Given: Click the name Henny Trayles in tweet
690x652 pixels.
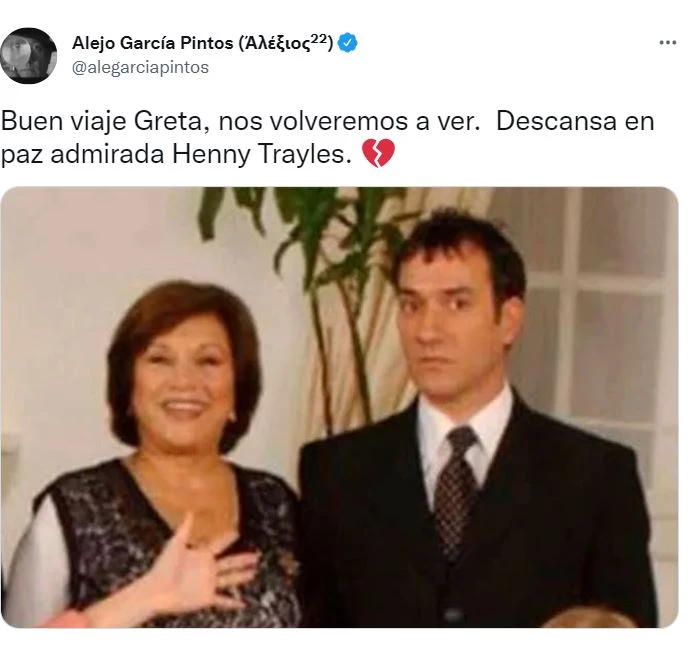Looking at the screenshot, I should tap(261, 154).
